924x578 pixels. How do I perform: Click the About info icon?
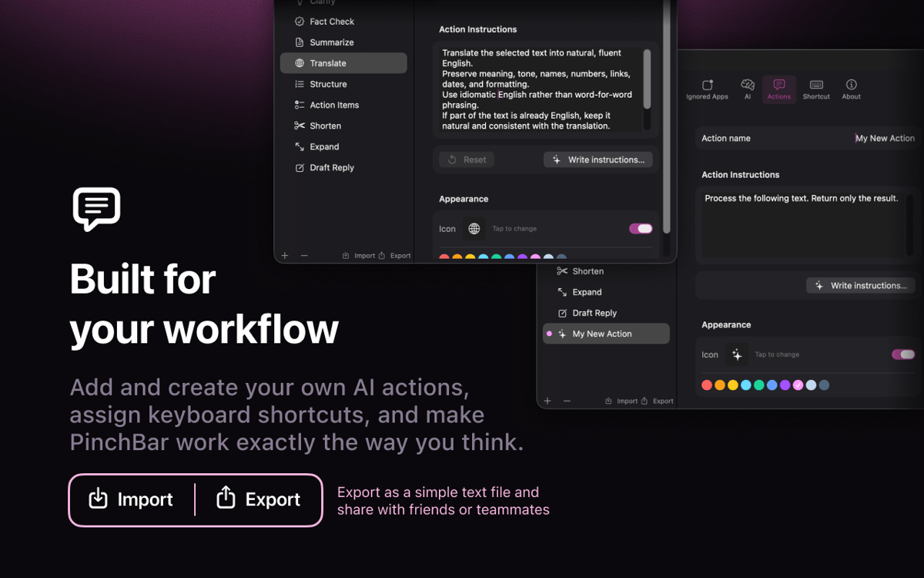click(851, 89)
